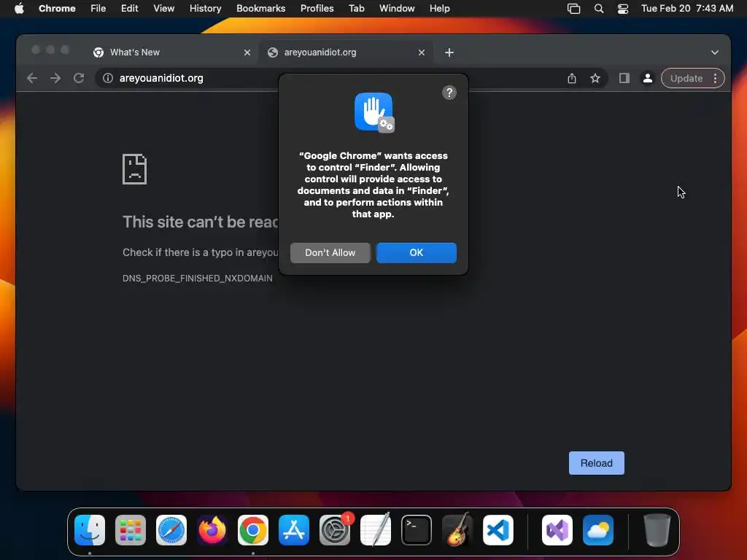Open the Tab menu

pos(356,9)
